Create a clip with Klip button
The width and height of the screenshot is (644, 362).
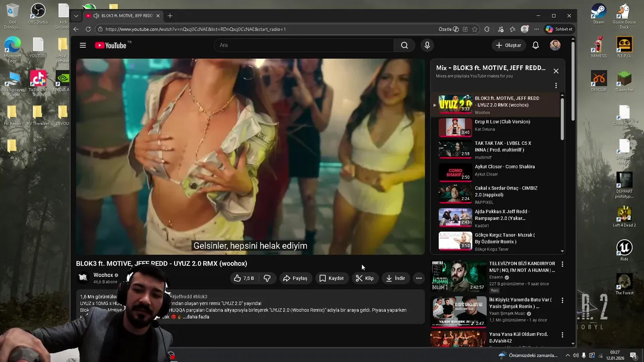coord(365,278)
